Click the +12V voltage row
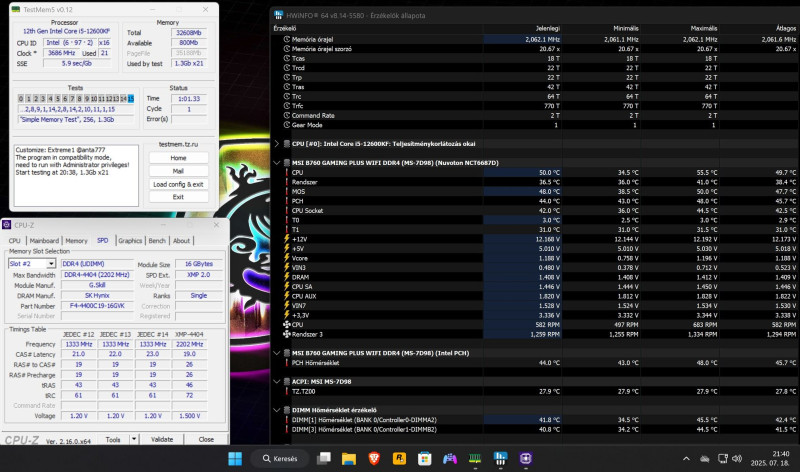The width and height of the screenshot is (800, 472). (535, 239)
